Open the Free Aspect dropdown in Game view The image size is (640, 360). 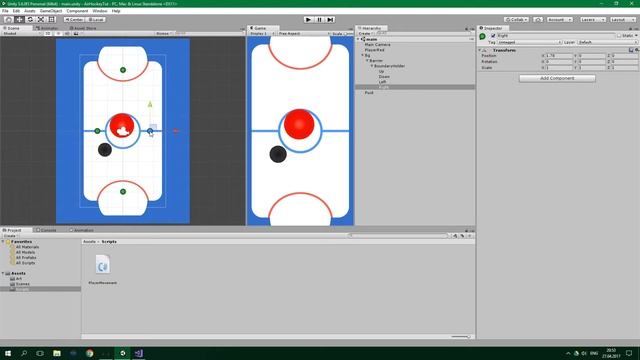pyautogui.click(x=304, y=33)
